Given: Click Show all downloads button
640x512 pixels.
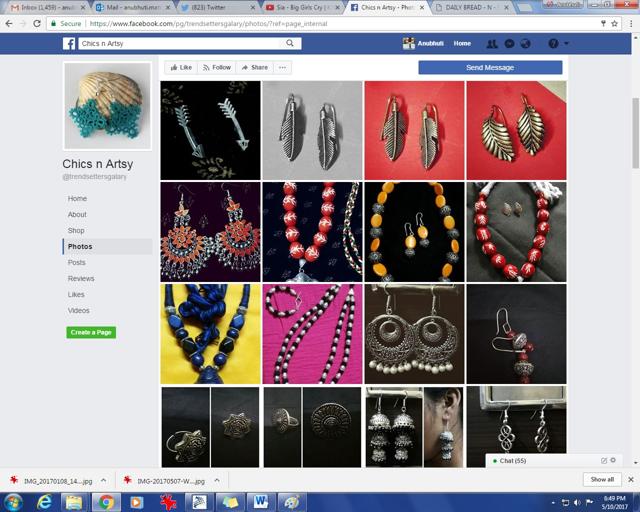Looking at the screenshot, I should (x=602, y=479).
